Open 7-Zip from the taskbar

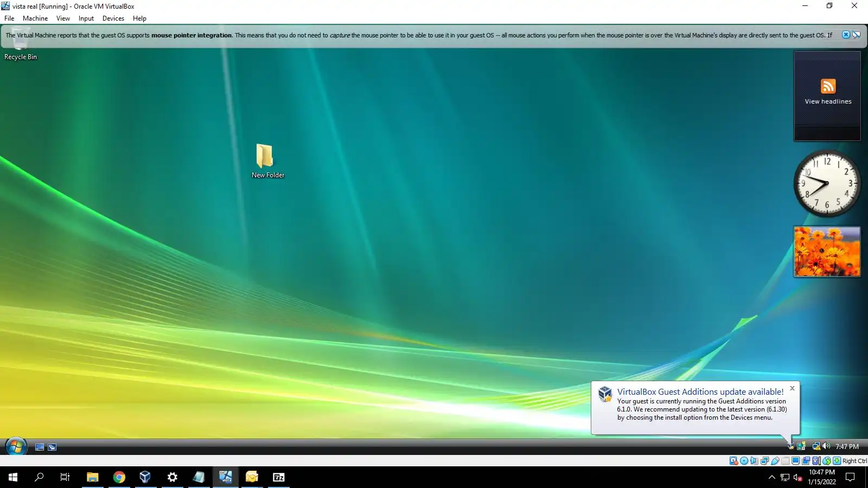coord(278,477)
